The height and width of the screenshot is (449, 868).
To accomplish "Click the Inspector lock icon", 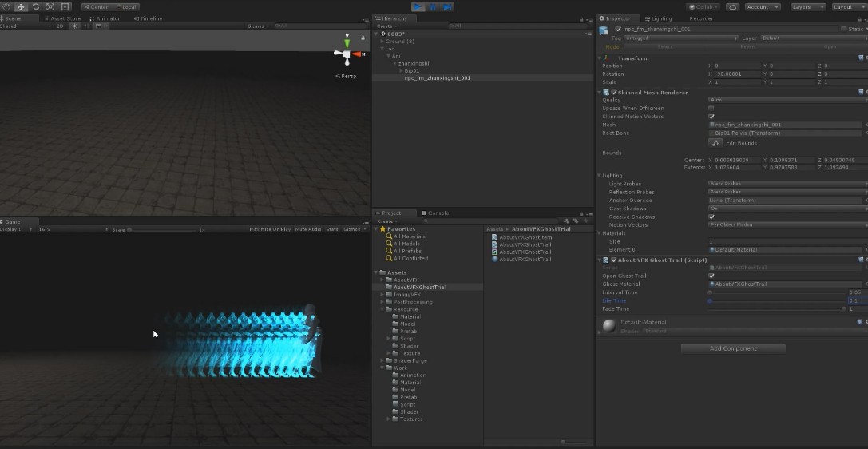I will (x=858, y=19).
